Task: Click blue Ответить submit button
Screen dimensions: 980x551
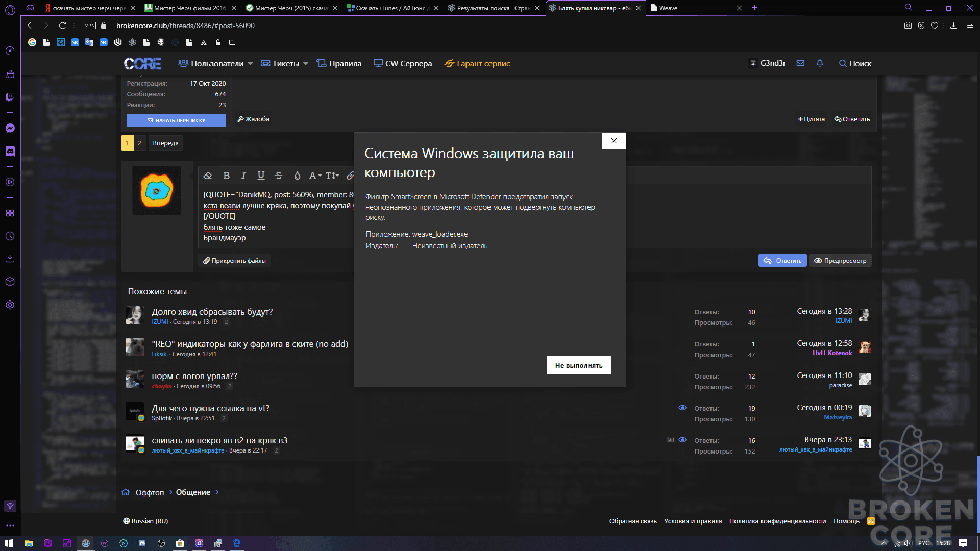Action: pyautogui.click(x=782, y=261)
